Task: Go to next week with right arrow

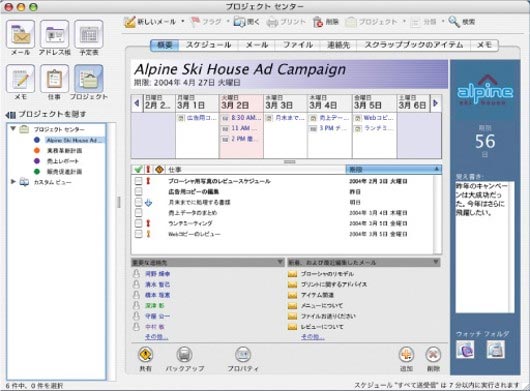Action: tap(435, 103)
